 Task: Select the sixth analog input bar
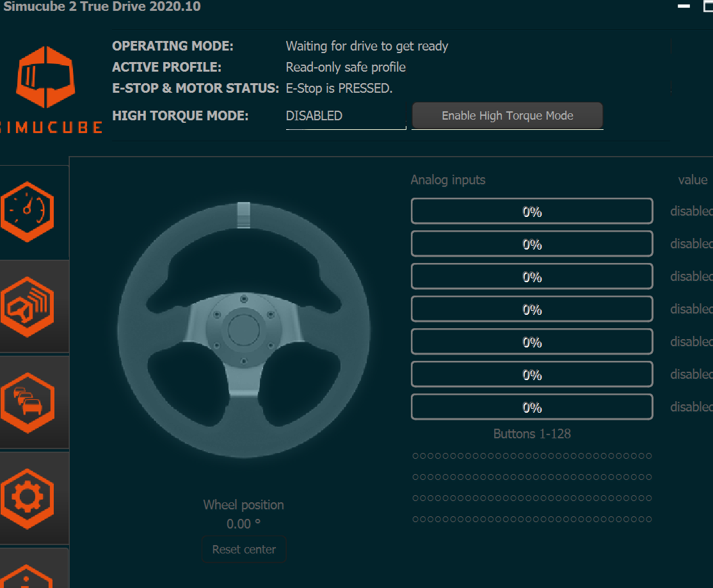point(532,374)
